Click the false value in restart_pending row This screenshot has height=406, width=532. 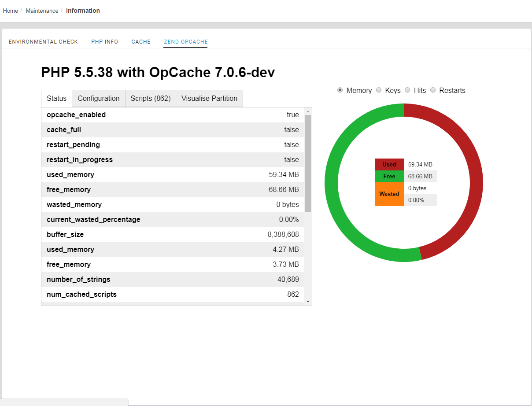tap(292, 145)
